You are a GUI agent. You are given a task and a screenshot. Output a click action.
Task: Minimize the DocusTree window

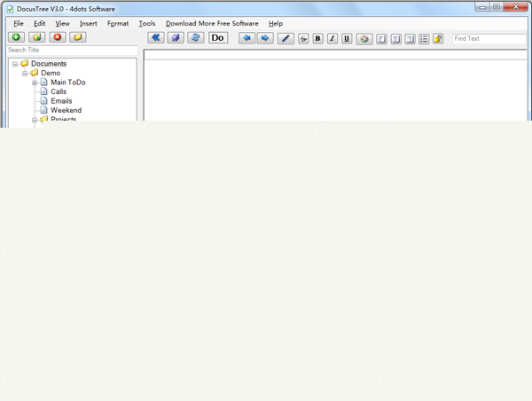[x=482, y=7]
